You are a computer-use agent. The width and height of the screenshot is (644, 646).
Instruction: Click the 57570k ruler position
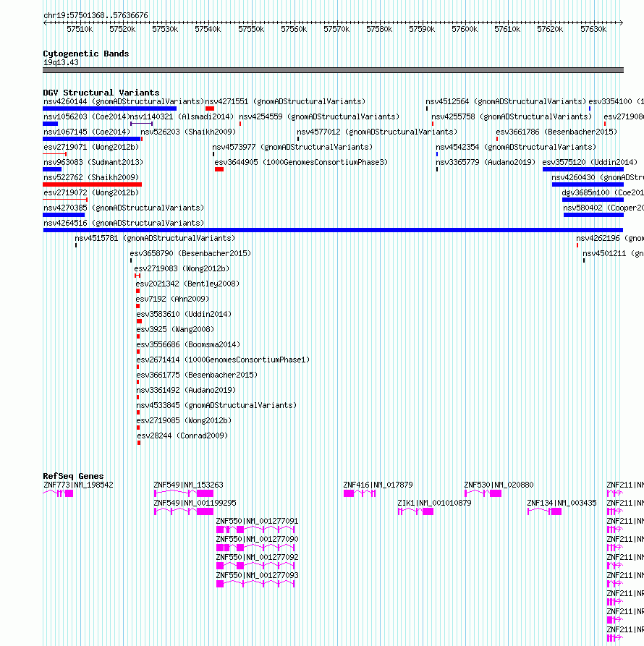[336, 29]
